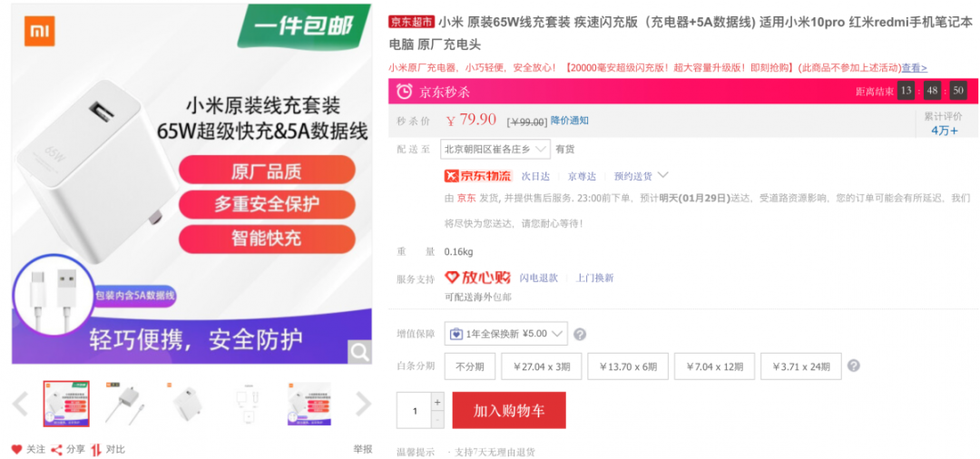Click the 有货 in-stock text
Viewport: 980px width, 459px height.
tap(565, 150)
